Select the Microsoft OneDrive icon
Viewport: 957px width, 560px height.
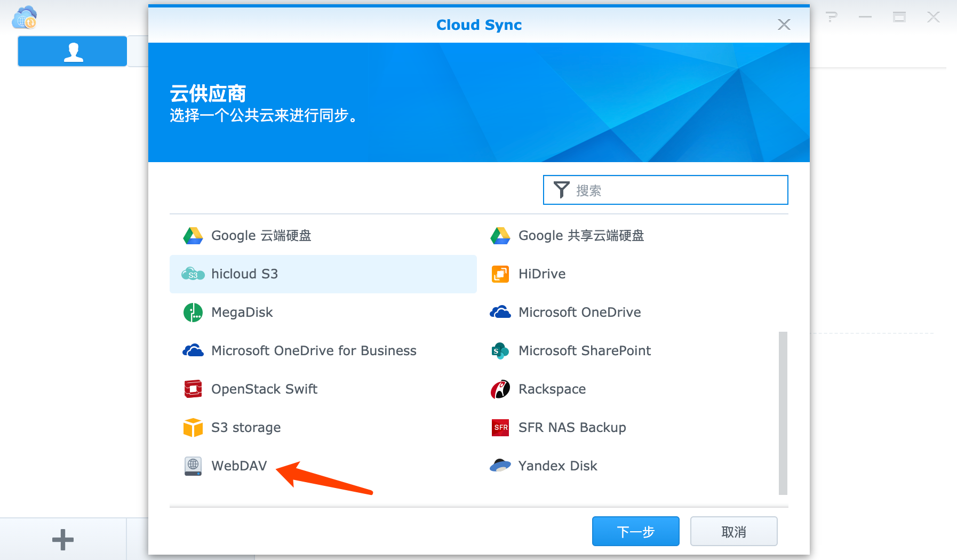tap(500, 312)
